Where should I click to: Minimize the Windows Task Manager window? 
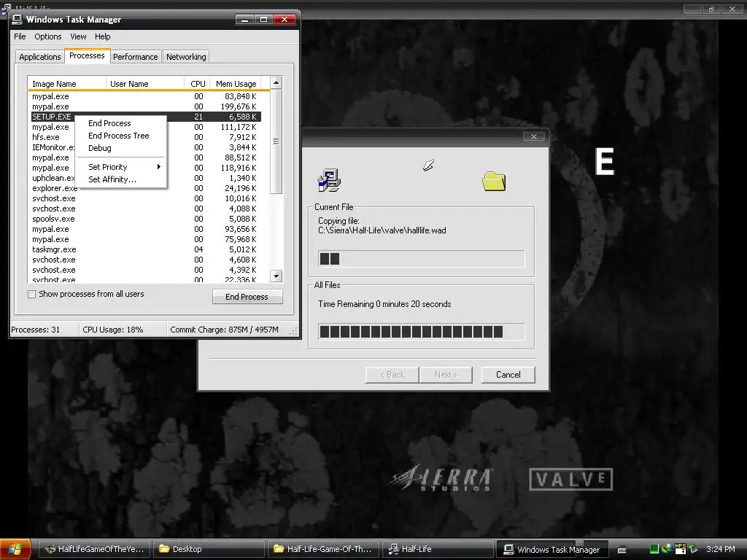pyautogui.click(x=244, y=20)
